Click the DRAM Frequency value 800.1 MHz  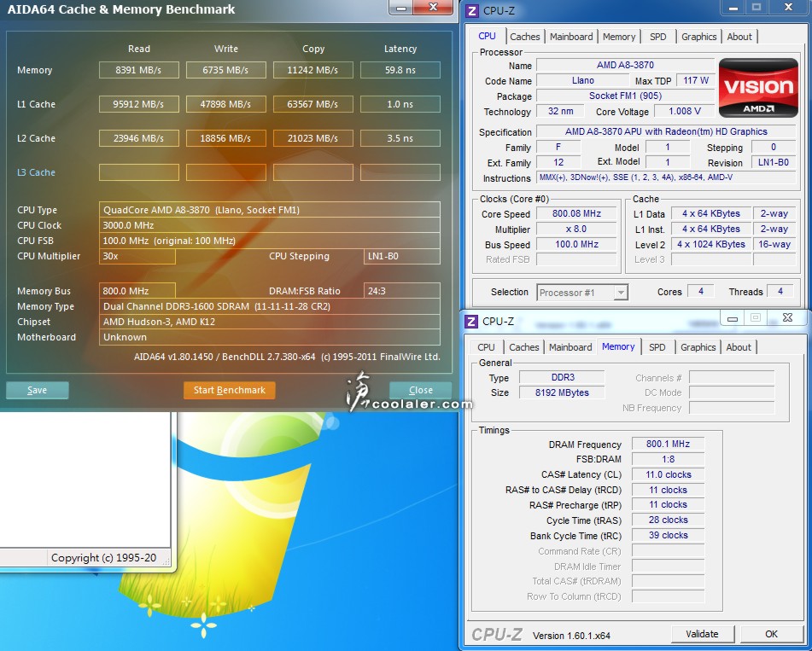[668, 444]
